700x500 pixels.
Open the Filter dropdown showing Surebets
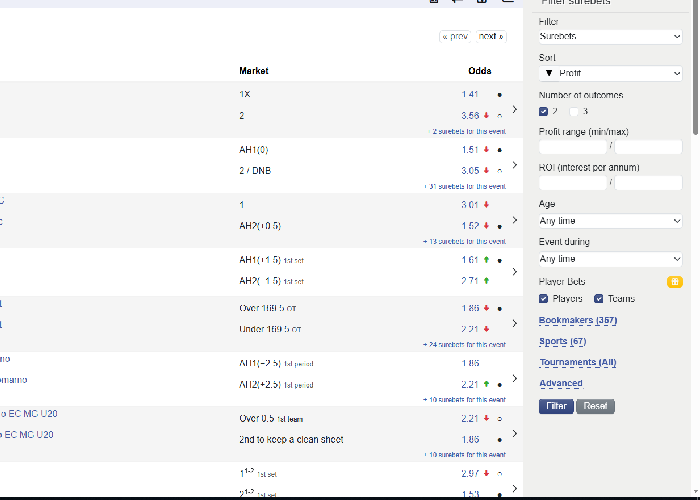point(610,37)
